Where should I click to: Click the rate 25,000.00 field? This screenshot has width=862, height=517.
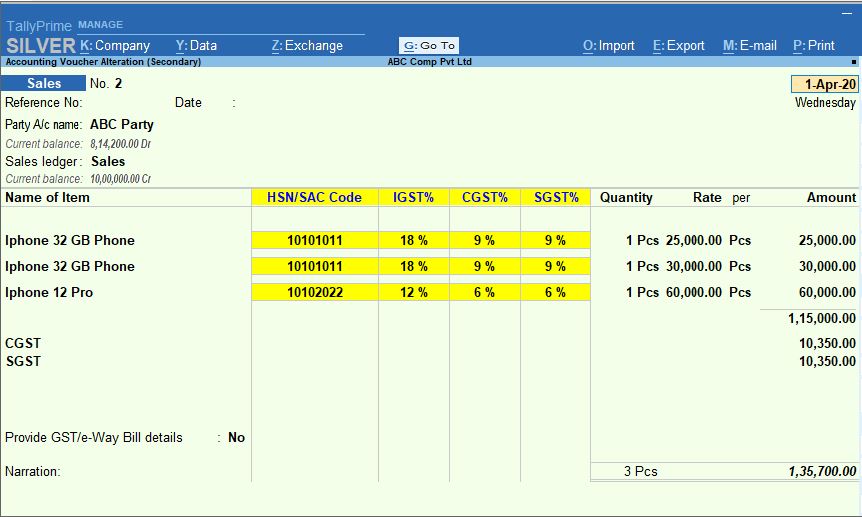tap(694, 240)
